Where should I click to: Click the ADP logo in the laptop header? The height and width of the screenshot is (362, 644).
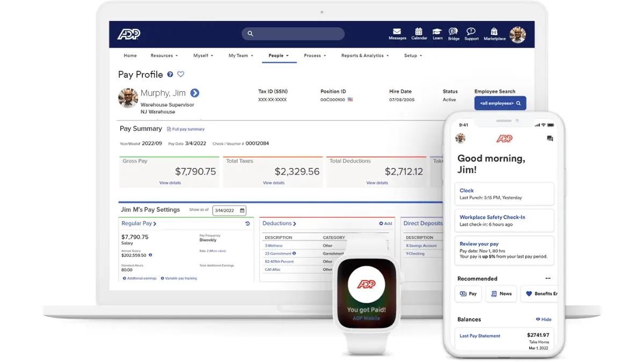tap(129, 34)
